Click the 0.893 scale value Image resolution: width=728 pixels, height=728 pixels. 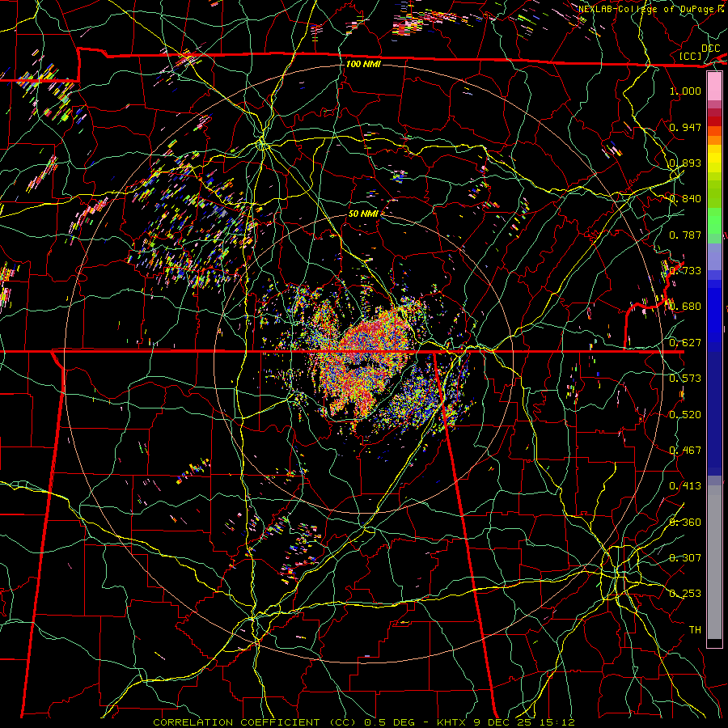685,163
